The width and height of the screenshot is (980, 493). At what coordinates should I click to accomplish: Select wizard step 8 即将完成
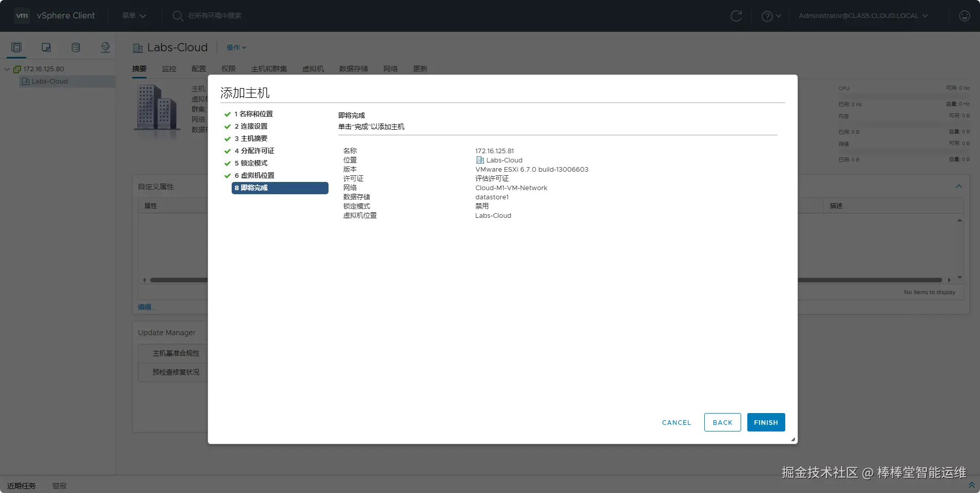point(280,188)
